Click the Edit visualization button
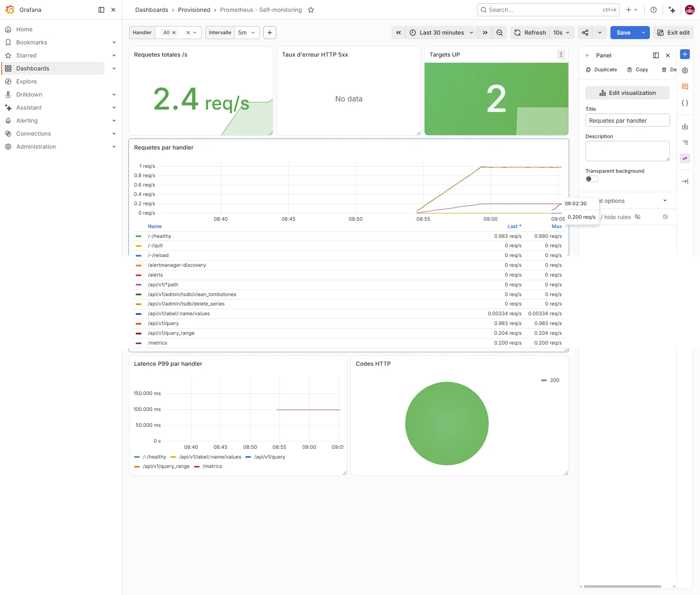 point(627,93)
